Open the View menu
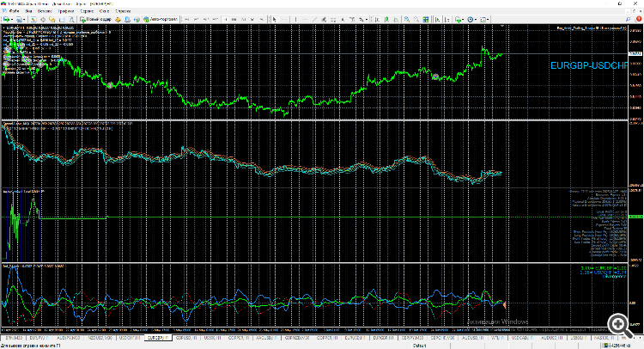Screen dimensions: 644x349 [x=28, y=11]
